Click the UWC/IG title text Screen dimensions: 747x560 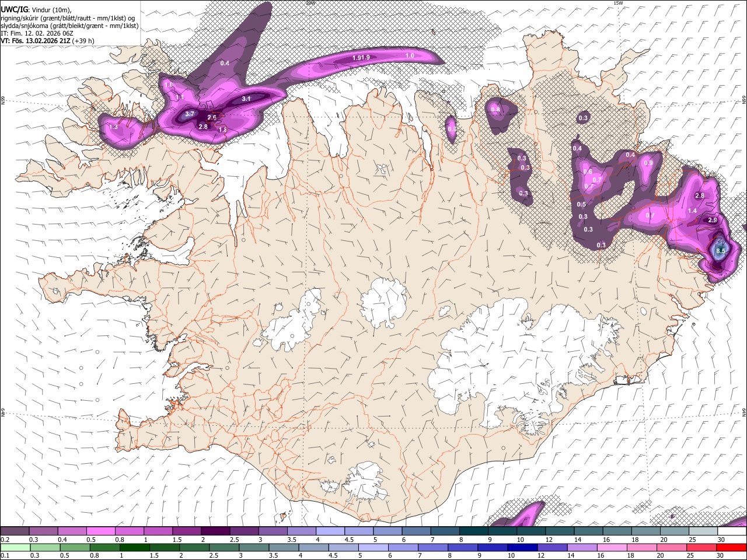[13, 10]
